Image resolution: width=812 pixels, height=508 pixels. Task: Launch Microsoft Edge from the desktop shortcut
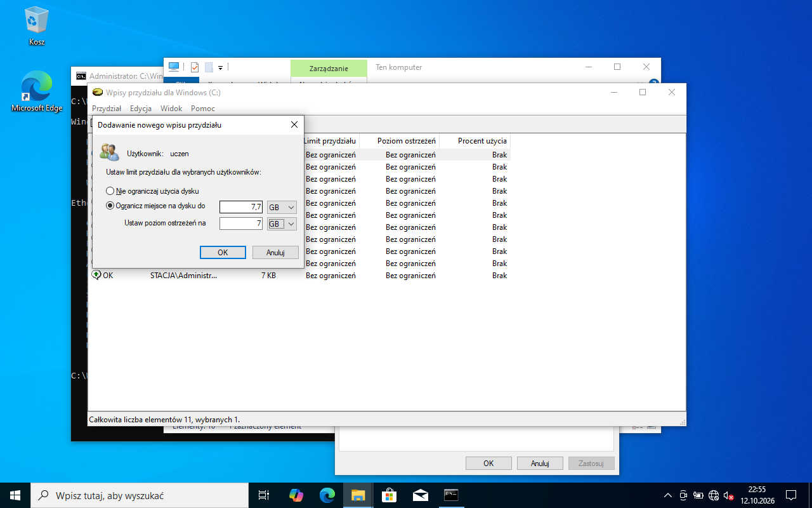[x=37, y=91]
